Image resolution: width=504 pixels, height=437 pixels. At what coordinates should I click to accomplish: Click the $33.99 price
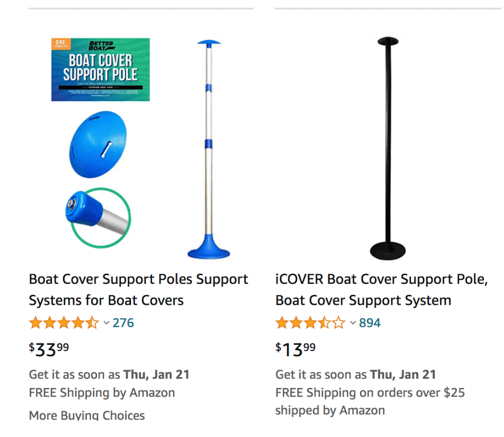pyautogui.click(x=49, y=349)
